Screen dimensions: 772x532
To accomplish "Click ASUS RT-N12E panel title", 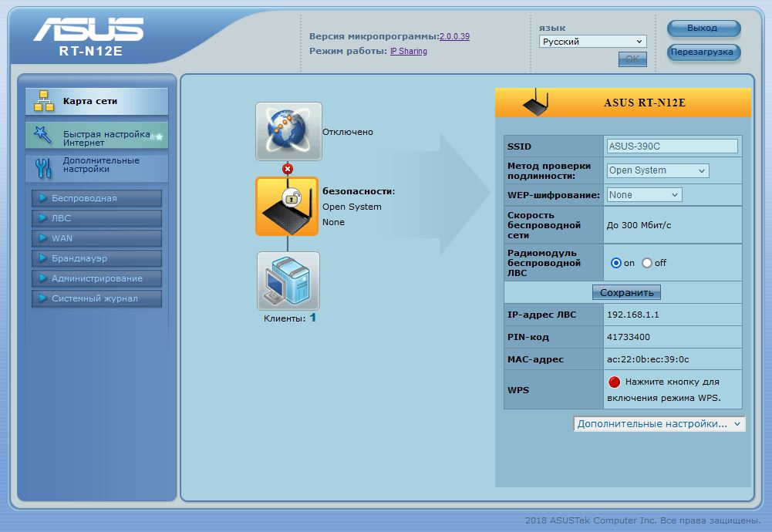I will (x=645, y=103).
